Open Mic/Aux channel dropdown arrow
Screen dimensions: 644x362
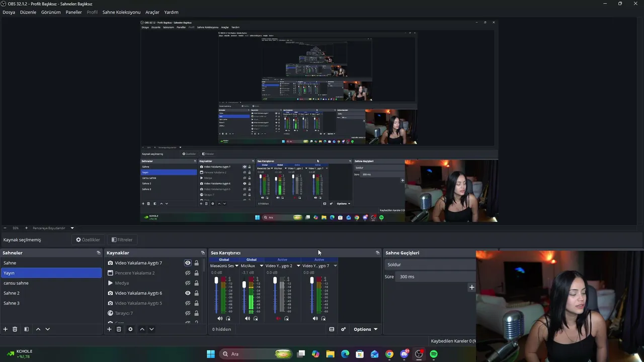pos(261,266)
